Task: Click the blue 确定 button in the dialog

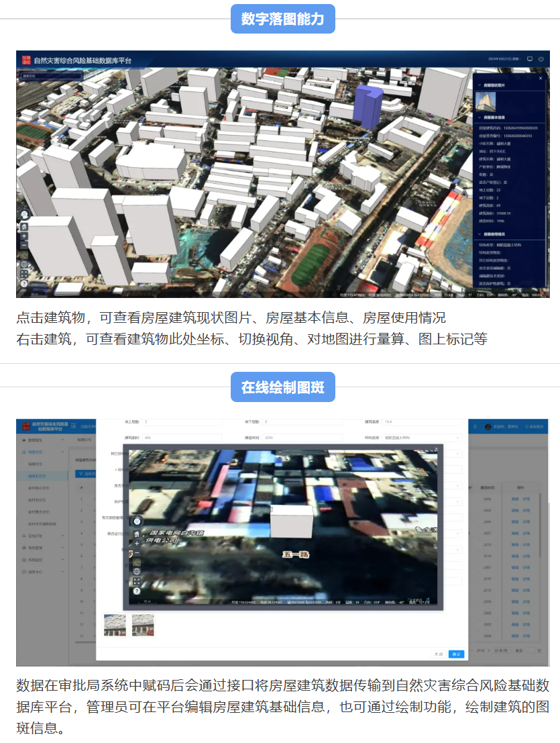Action: pos(456,653)
